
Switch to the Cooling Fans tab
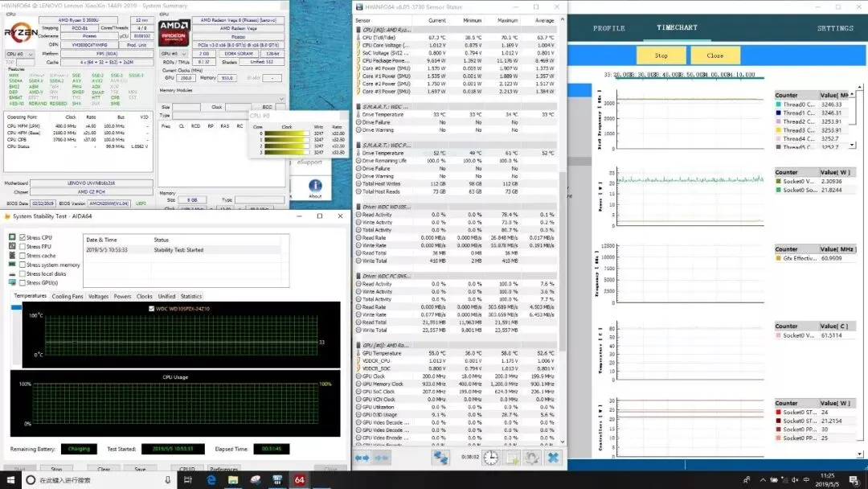point(68,296)
